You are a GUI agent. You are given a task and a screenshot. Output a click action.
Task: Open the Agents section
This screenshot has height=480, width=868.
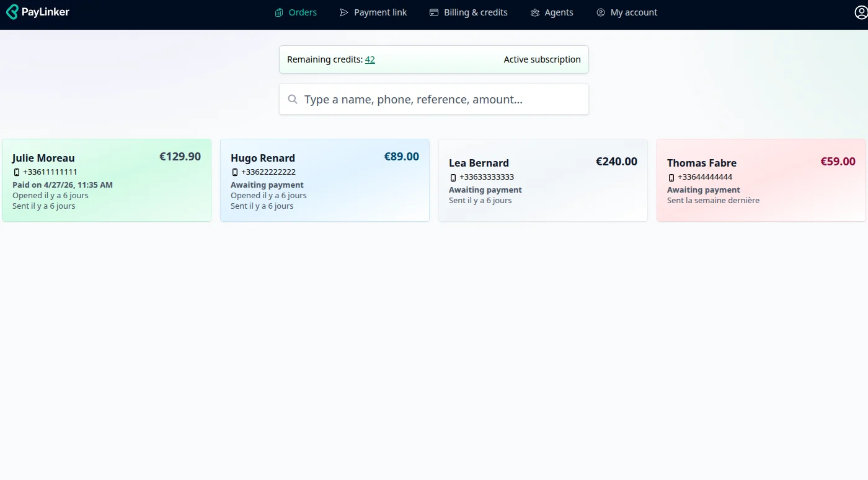552,12
